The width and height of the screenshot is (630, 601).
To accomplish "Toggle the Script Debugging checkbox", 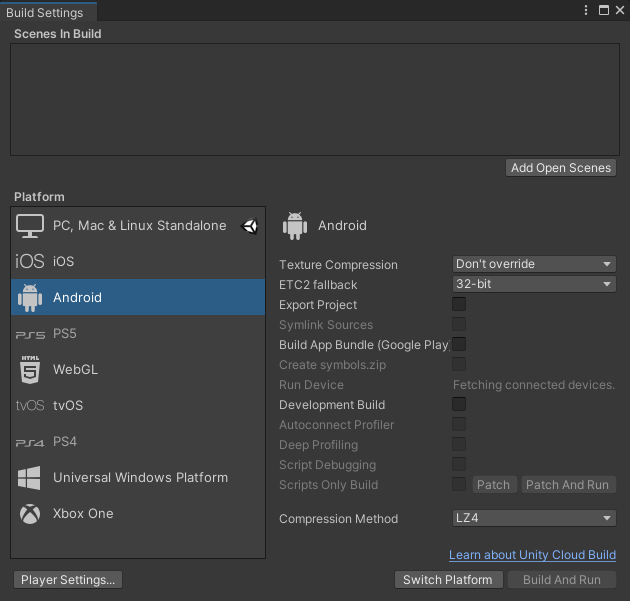I will coord(459,464).
